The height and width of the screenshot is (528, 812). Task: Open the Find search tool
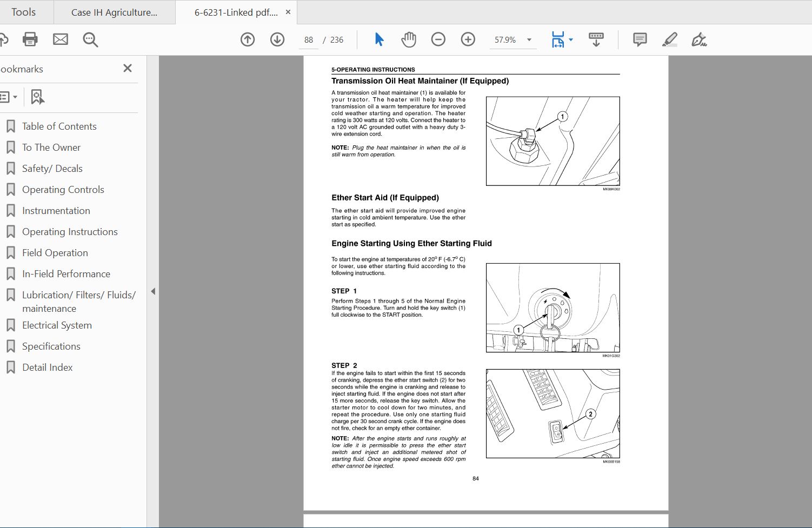(90, 39)
